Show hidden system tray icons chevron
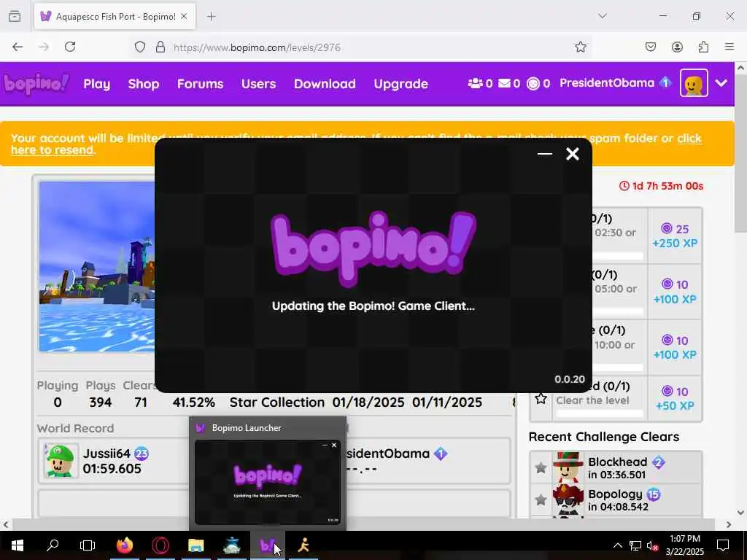 coord(617,545)
